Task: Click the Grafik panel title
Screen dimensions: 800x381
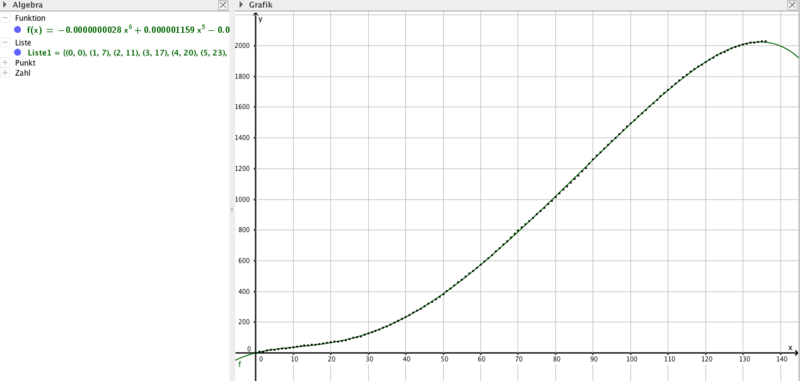Action: [261, 5]
